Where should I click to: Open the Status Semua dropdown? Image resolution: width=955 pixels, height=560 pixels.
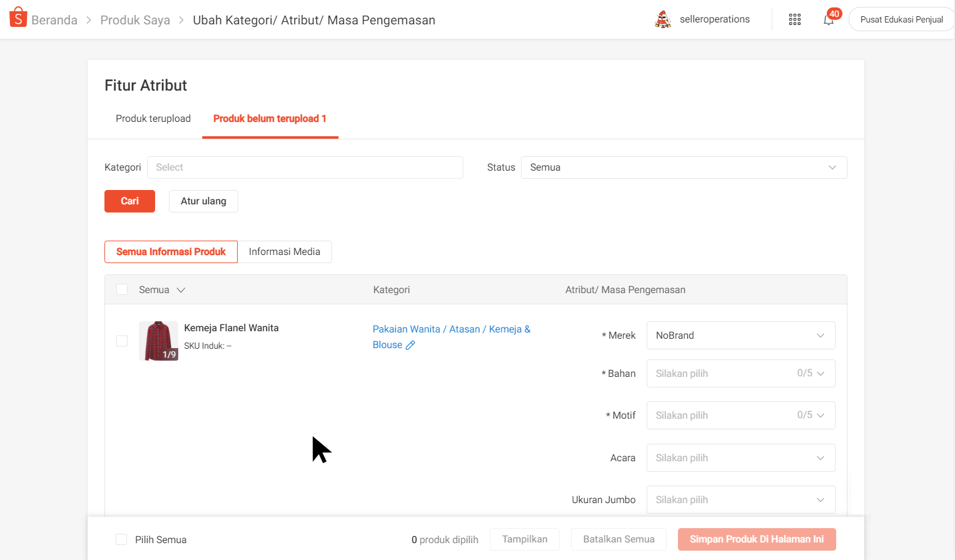coord(684,167)
